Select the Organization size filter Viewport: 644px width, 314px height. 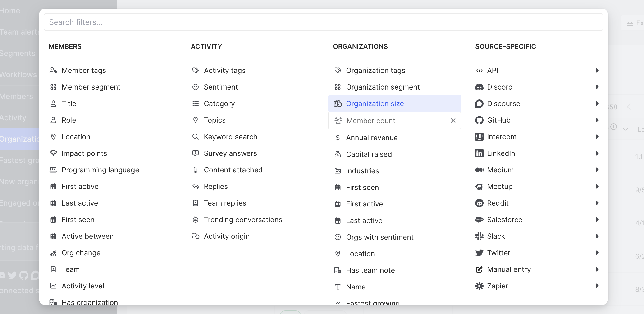pyautogui.click(x=375, y=103)
